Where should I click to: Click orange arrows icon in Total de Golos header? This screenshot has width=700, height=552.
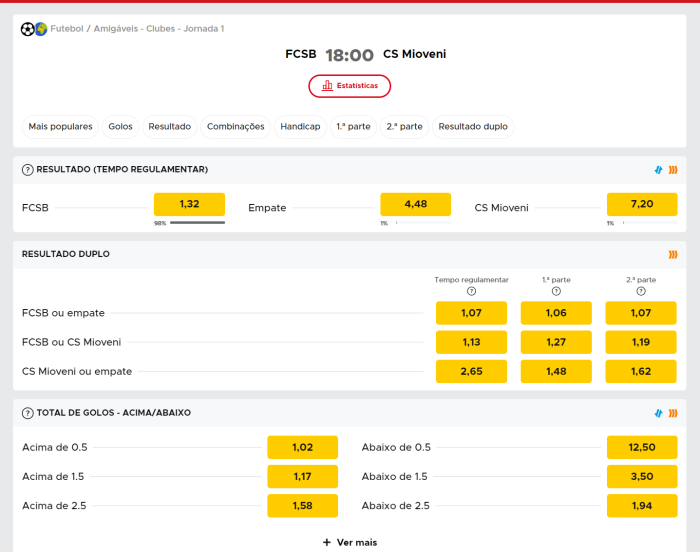point(673,413)
